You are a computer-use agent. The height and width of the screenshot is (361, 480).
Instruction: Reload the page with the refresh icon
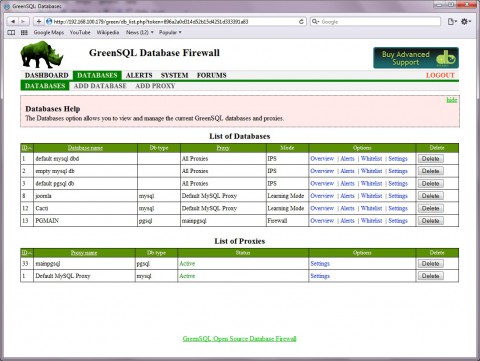coord(301,22)
